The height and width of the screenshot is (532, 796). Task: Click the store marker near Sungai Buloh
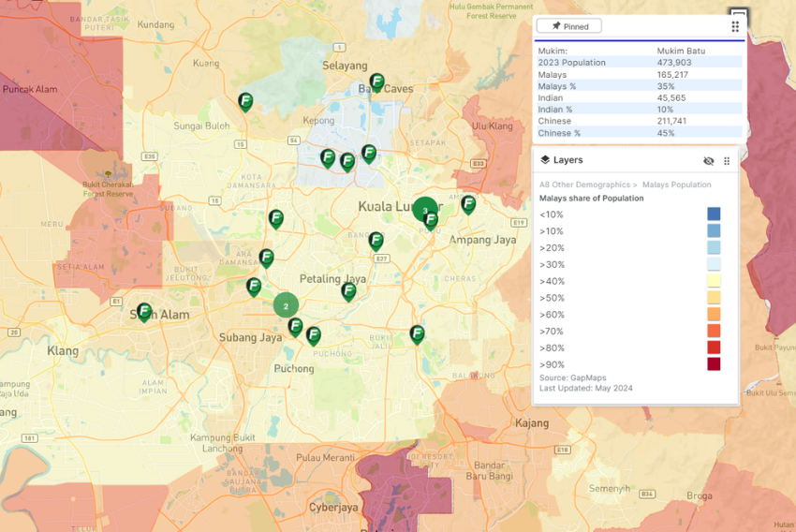point(245,101)
